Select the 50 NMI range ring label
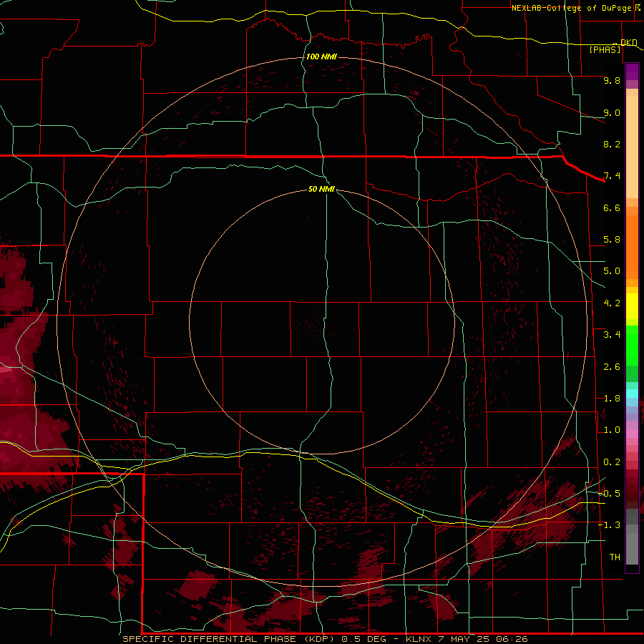 coord(321,189)
